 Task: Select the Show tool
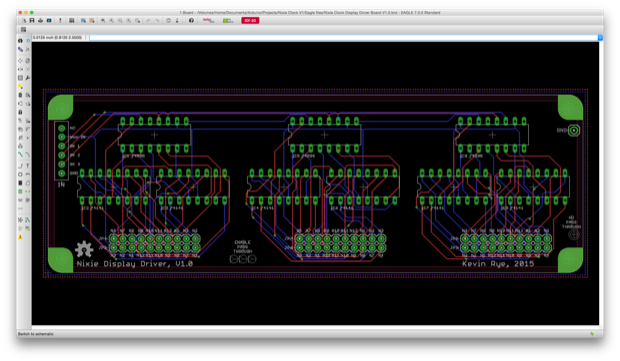tap(28, 41)
